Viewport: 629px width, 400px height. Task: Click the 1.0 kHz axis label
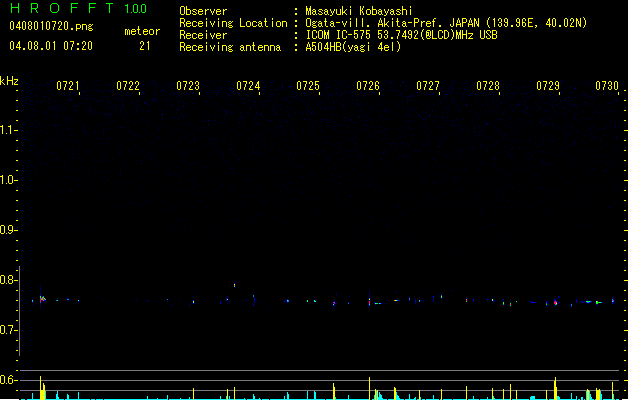pyautogui.click(x=8, y=180)
